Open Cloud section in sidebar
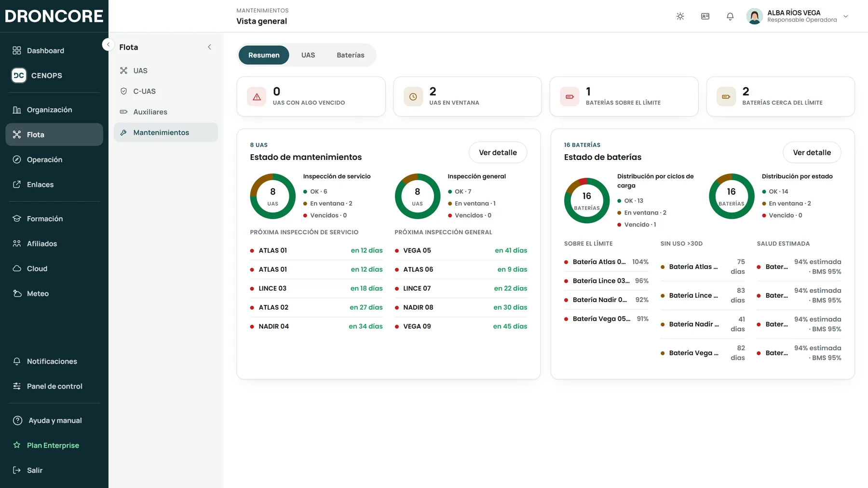This screenshot has height=488, width=868. click(x=54, y=268)
